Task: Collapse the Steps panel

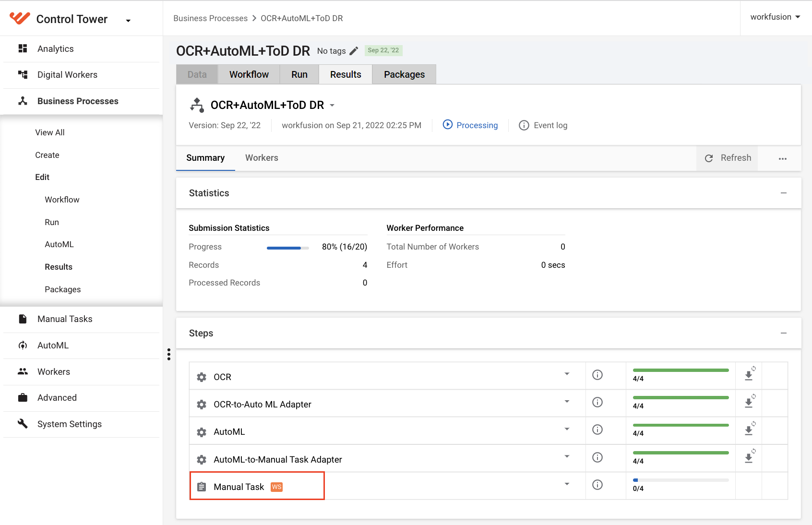Action: (x=784, y=333)
